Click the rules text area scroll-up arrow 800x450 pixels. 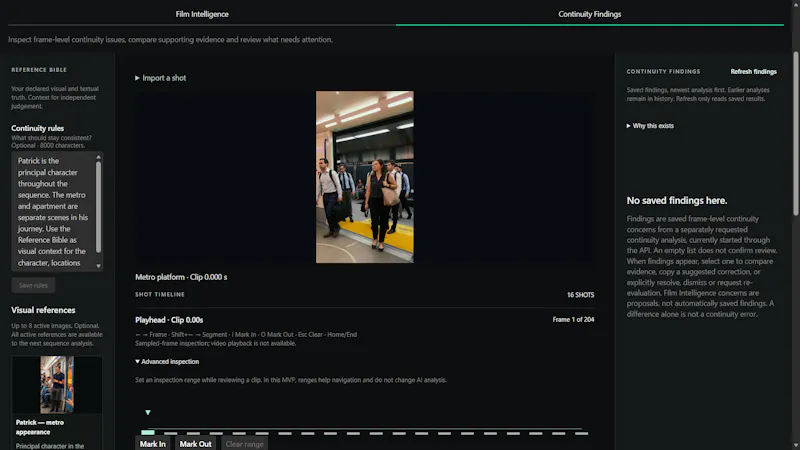point(98,157)
